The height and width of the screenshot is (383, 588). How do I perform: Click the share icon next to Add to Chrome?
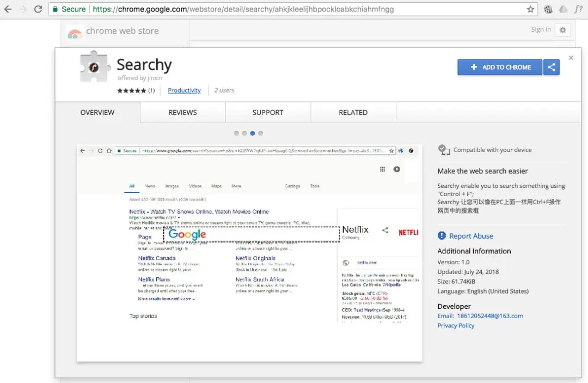[x=551, y=67]
